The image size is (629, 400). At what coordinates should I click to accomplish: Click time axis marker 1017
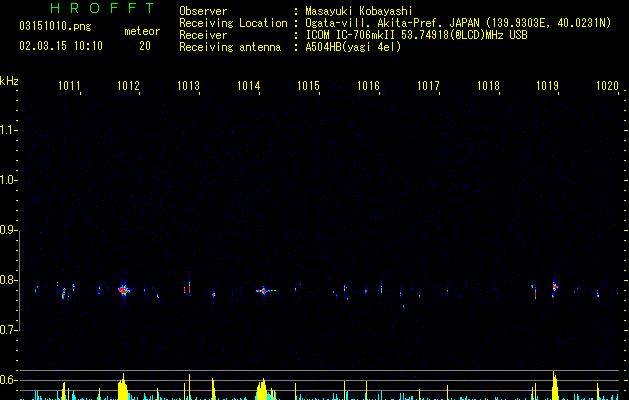pos(428,86)
